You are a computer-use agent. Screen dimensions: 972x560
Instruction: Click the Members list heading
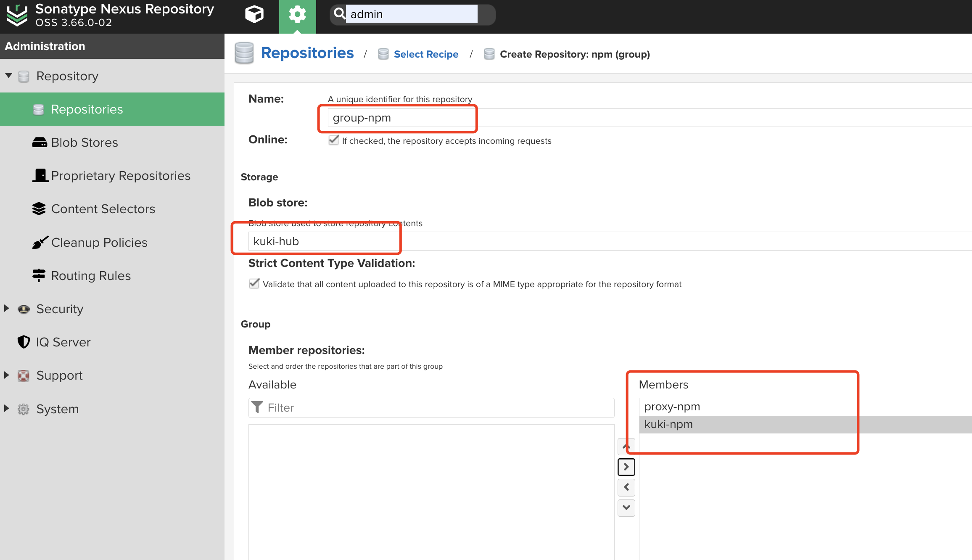coord(663,385)
